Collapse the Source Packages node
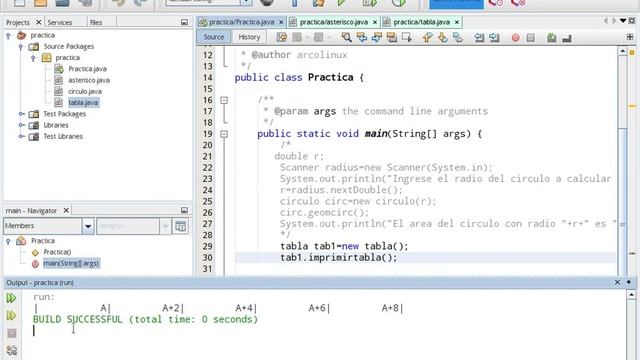This screenshot has width=640, height=360. (x=21, y=47)
